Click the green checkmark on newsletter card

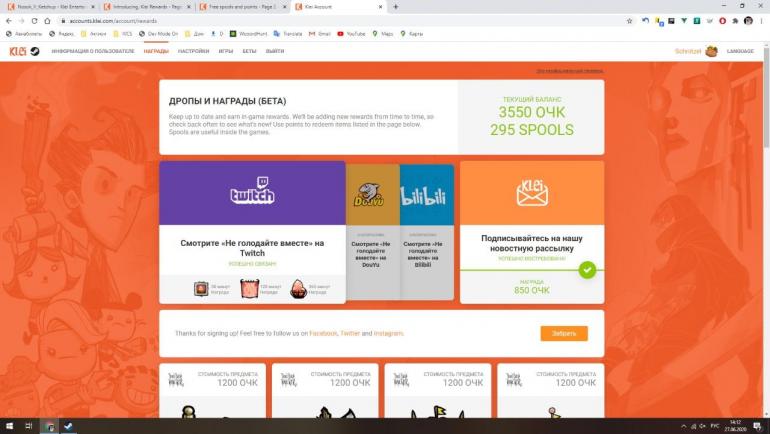587,270
